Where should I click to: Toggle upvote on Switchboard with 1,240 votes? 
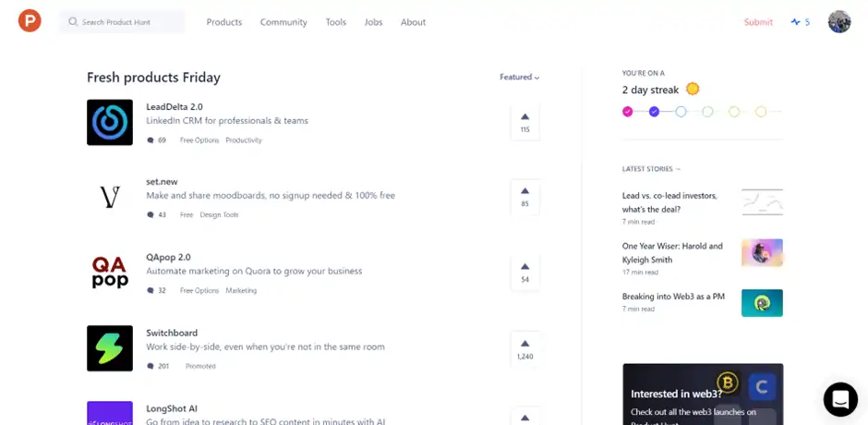(x=524, y=348)
